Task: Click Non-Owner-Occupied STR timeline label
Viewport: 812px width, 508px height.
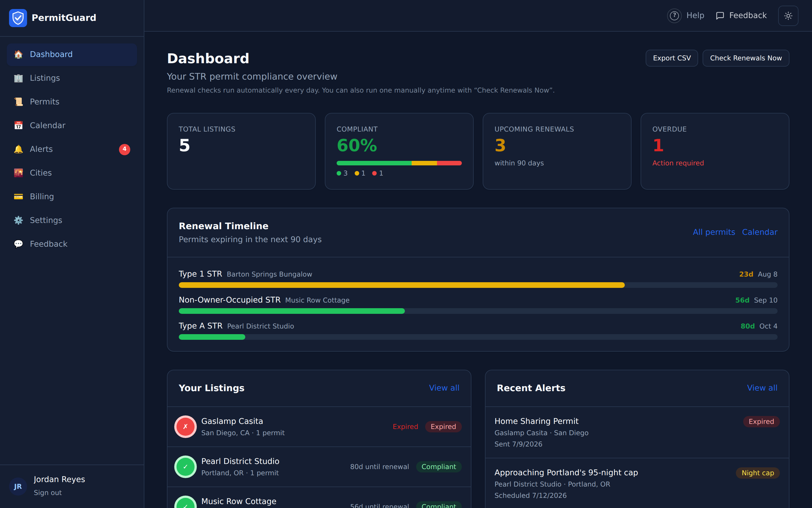Action: (x=230, y=300)
